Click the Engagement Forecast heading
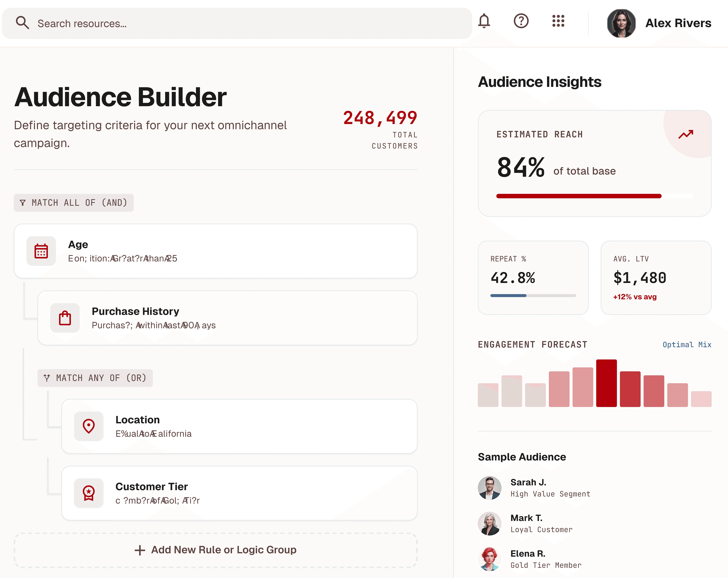Image resolution: width=728 pixels, height=578 pixels. point(533,345)
